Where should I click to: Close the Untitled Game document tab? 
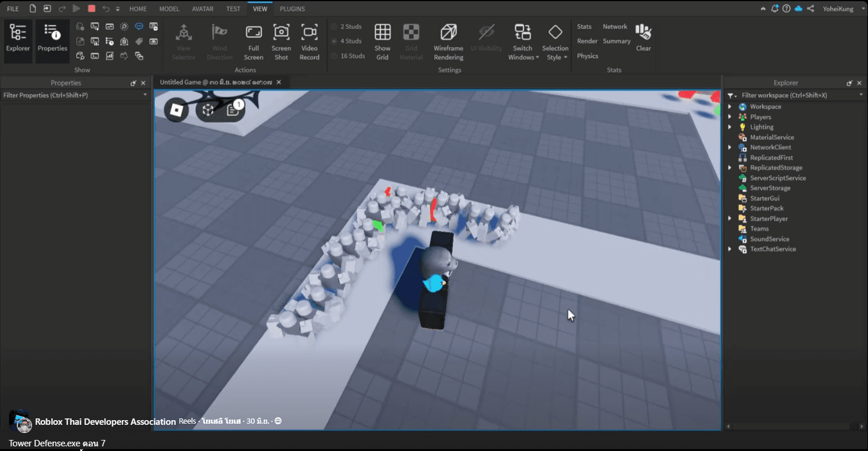[x=279, y=83]
